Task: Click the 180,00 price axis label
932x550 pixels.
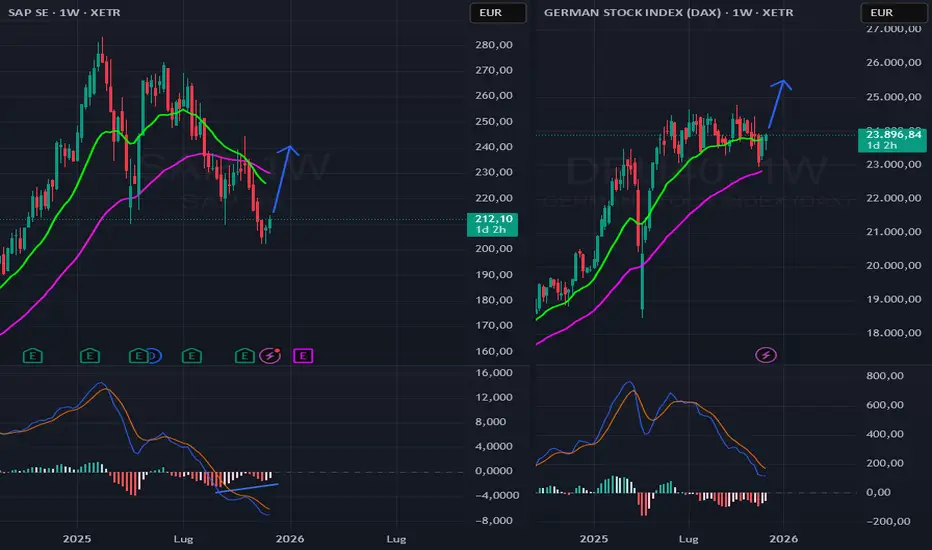Action: (494, 300)
